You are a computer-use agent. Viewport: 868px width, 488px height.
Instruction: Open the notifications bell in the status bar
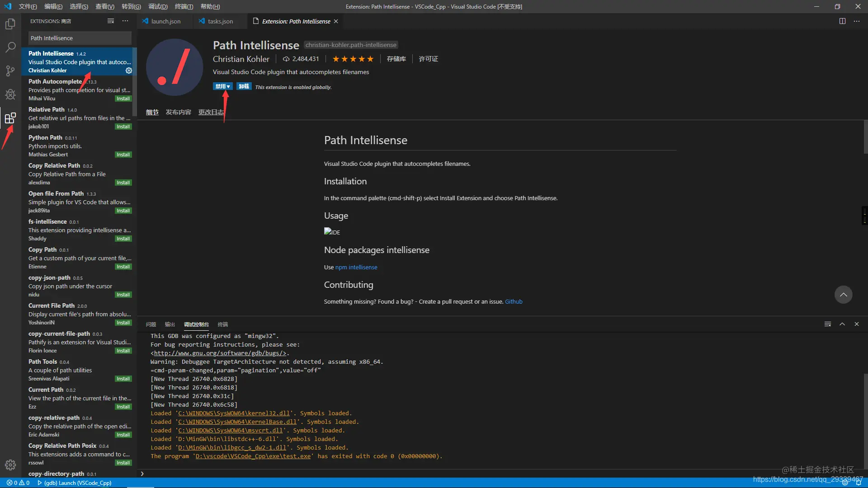click(859, 483)
